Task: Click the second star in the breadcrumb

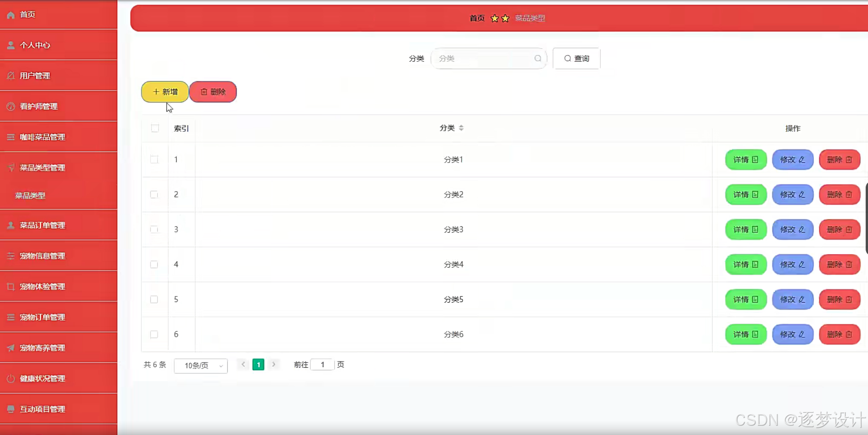Action: tap(505, 18)
